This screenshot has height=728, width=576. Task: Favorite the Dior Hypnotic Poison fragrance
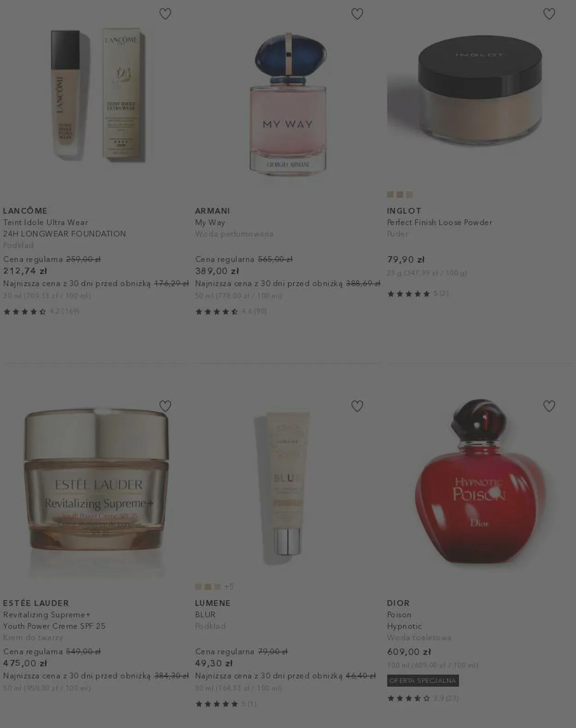pos(549,406)
